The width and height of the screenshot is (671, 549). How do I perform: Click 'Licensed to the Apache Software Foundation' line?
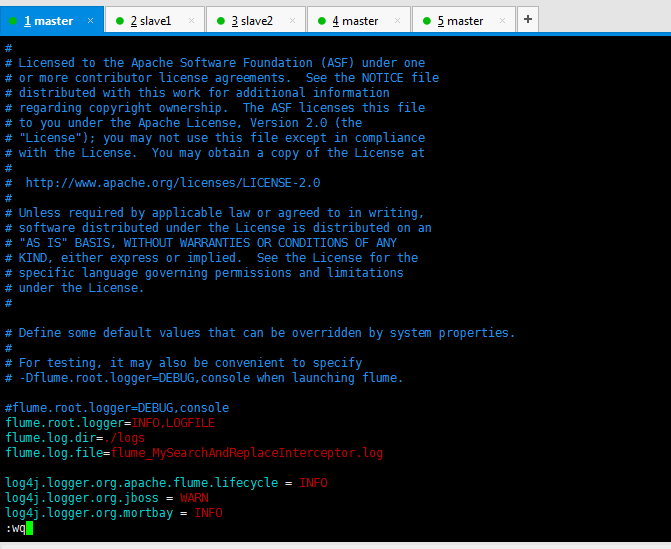point(215,63)
